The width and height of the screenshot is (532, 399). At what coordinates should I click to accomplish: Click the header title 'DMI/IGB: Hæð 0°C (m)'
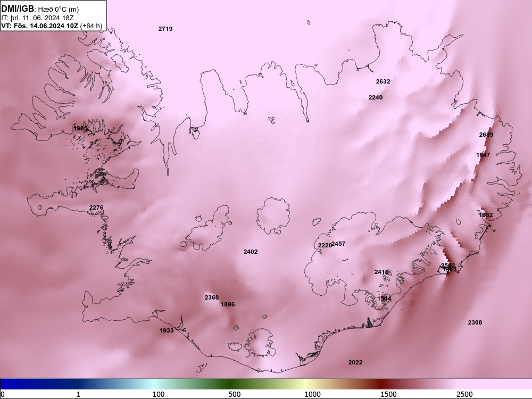(x=40, y=9)
